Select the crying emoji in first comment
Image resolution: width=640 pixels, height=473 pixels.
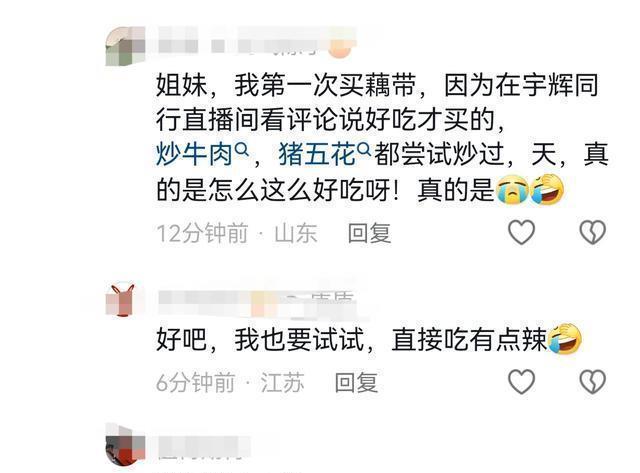point(512,190)
